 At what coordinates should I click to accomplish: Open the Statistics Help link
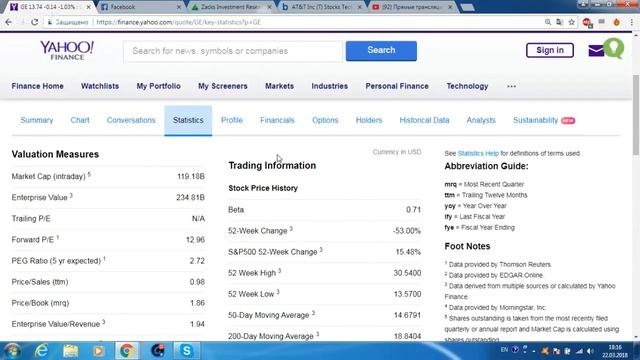(x=478, y=153)
